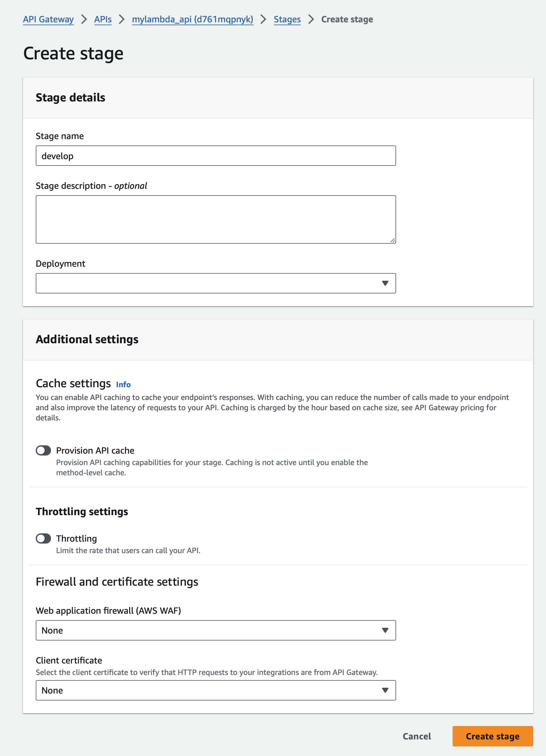Image resolution: width=546 pixels, height=756 pixels.
Task: Enable the Provision API cache toggle
Action: pos(43,450)
